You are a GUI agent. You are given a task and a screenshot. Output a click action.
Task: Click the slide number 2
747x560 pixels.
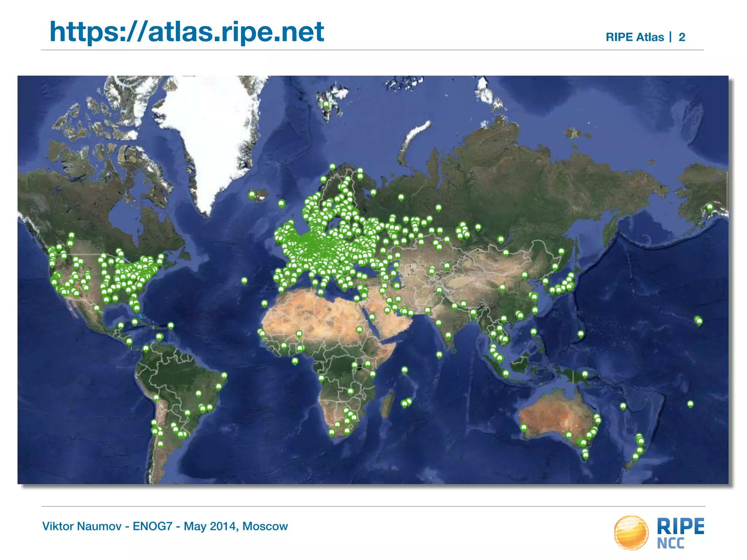(682, 37)
